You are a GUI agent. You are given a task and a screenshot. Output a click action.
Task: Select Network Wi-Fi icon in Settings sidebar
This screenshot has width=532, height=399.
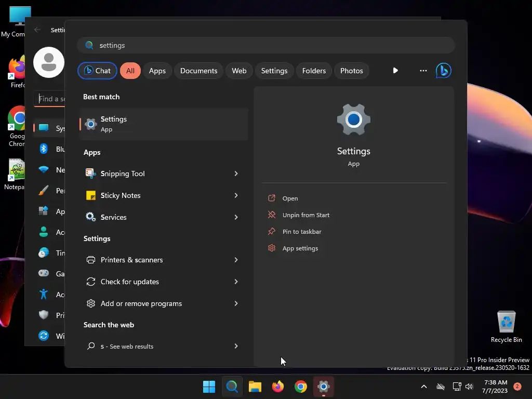(44, 169)
